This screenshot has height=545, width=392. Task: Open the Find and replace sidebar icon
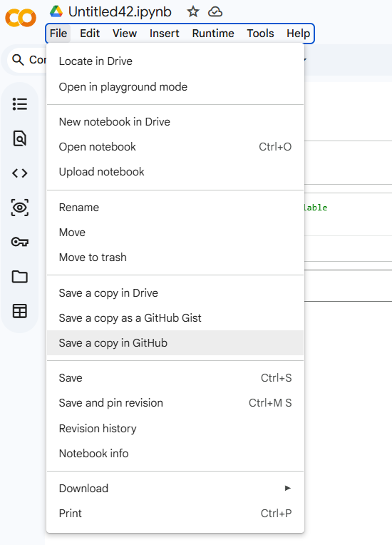click(20, 138)
